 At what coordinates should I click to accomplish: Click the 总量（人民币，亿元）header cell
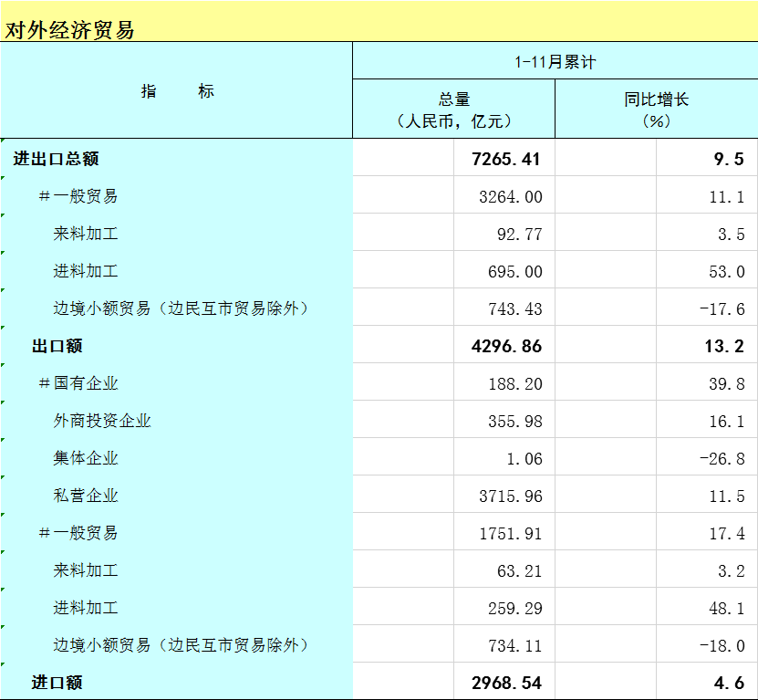pyautogui.click(x=453, y=110)
